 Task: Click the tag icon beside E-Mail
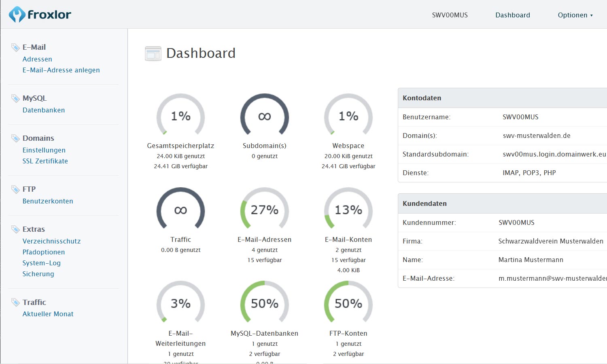pyautogui.click(x=15, y=47)
